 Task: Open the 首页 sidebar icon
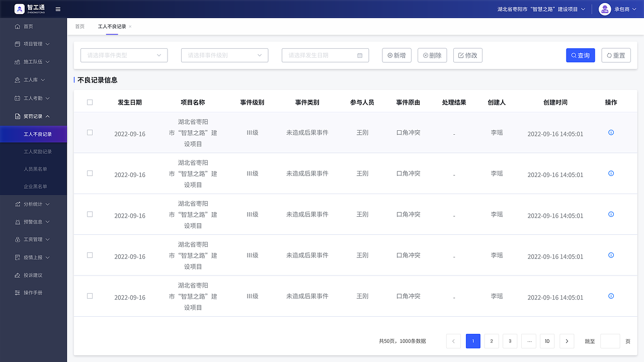pos(17,26)
